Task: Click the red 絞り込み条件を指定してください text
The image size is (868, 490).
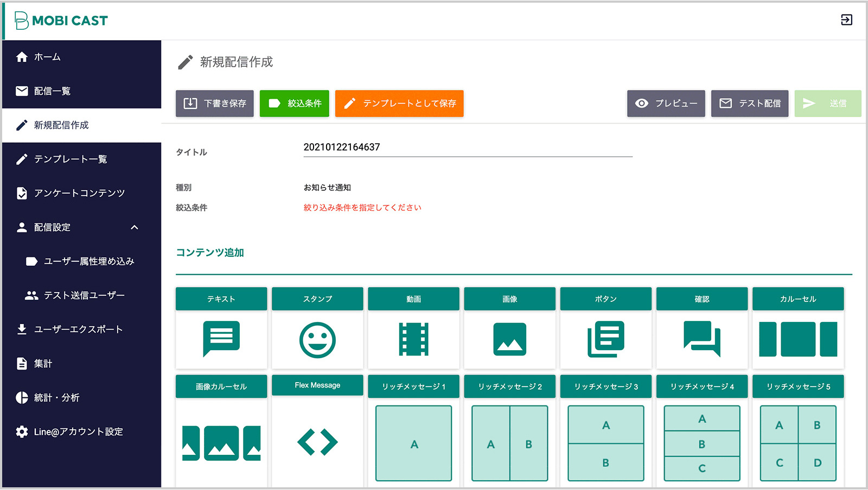Action: (362, 208)
